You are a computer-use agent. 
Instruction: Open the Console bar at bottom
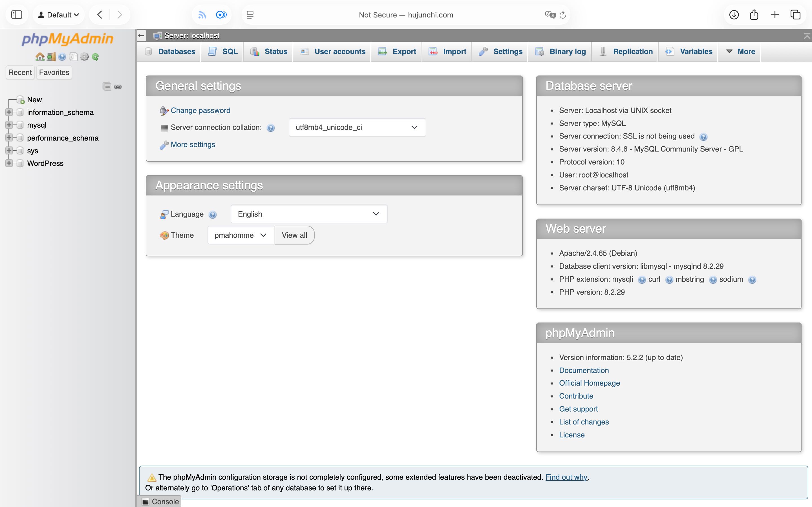tap(160, 501)
